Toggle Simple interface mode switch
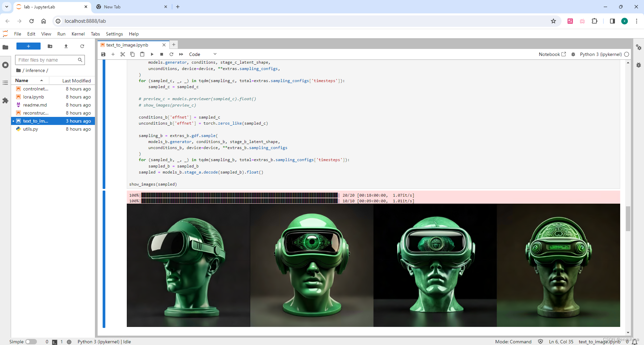This screenshot has height=345, width=644. click(x=31, y=342)
